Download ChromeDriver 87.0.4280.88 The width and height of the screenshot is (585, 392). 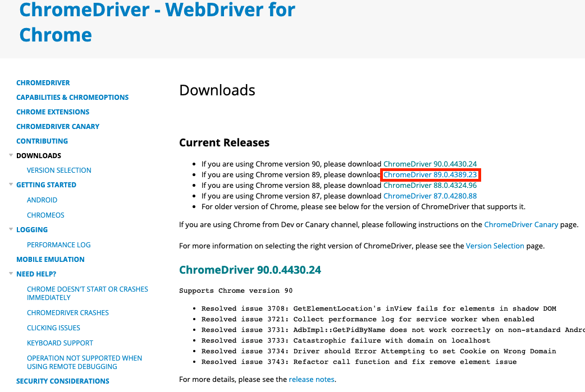click(430, 196)
